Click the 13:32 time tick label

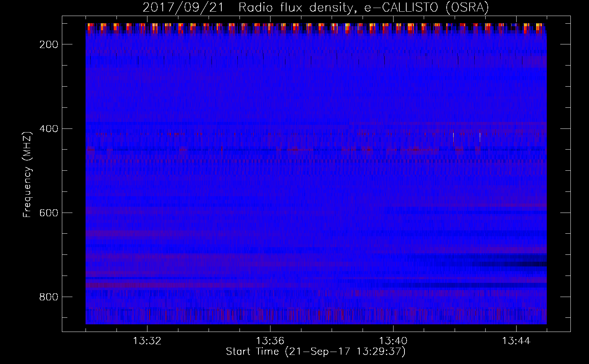[x=147, y=341]
